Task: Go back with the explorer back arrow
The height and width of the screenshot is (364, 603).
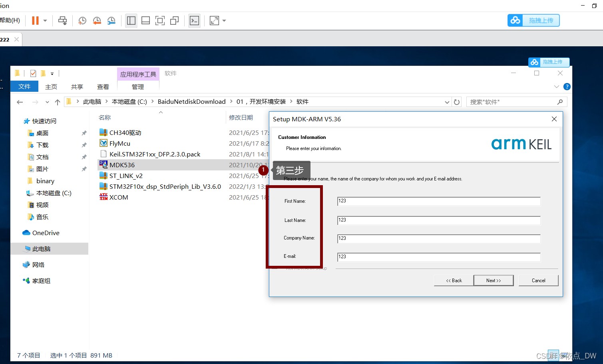Action: [x=20, y=102]
